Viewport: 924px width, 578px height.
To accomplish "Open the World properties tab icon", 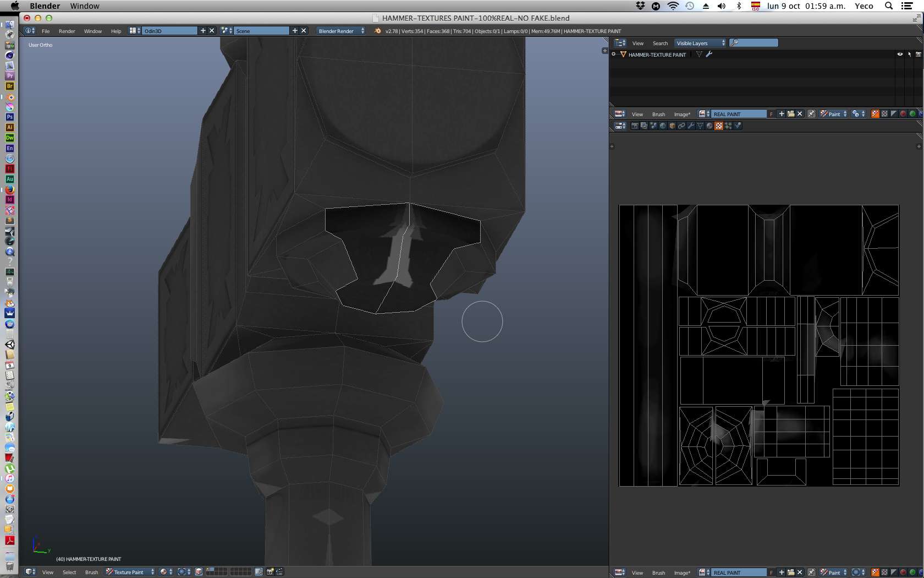I will [x=663, y=126].
